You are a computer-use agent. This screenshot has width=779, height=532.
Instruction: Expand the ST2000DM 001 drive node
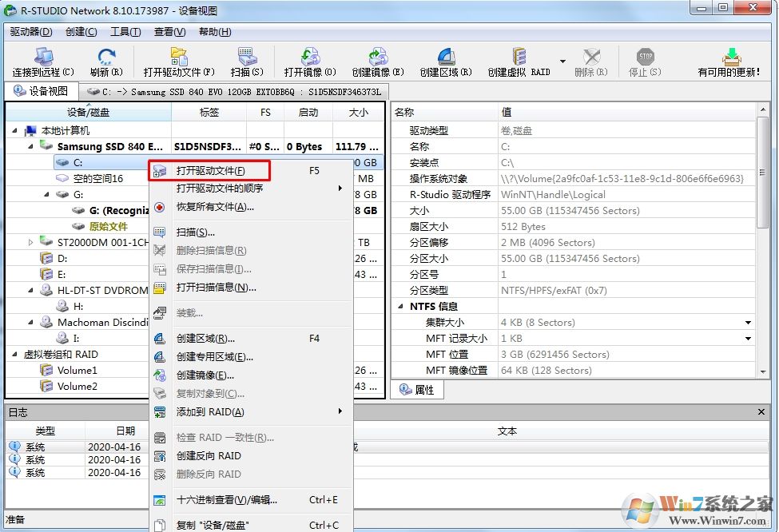tap(30, 242)
